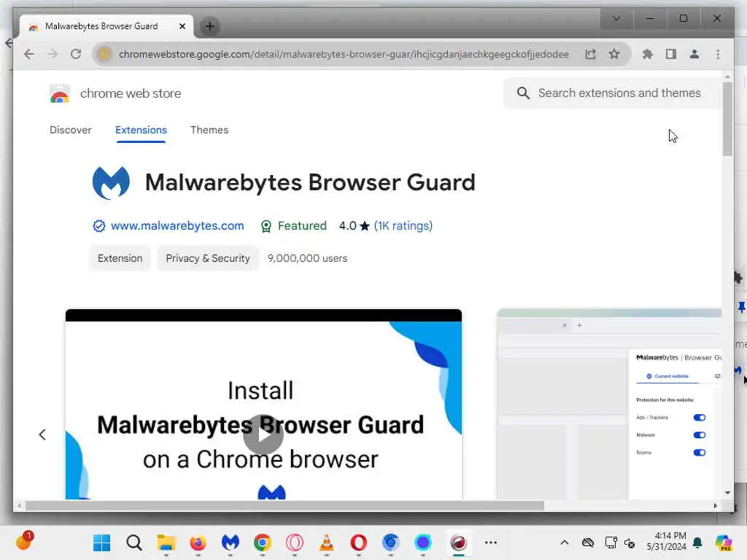Open Chrome three-dot menu
The image size is (747, 560).
(718, 54)
